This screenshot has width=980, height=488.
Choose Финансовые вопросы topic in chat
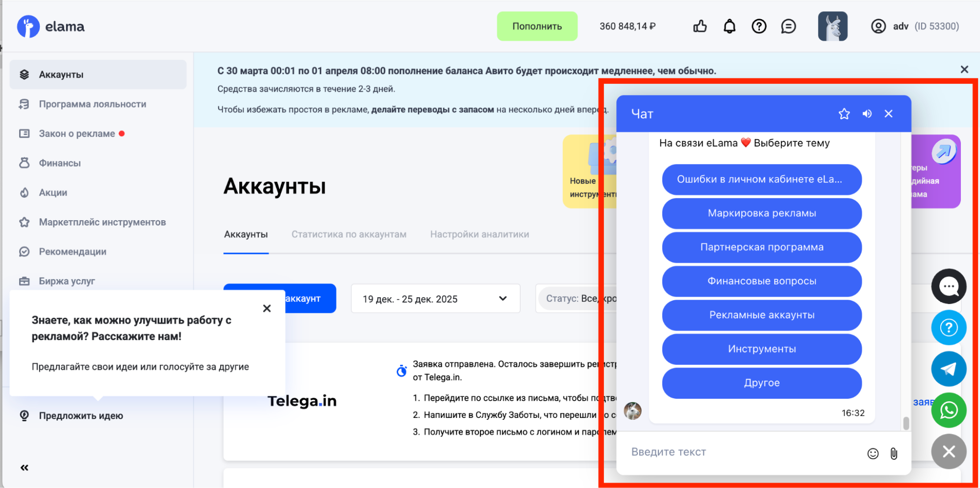(x=761, y=282)
